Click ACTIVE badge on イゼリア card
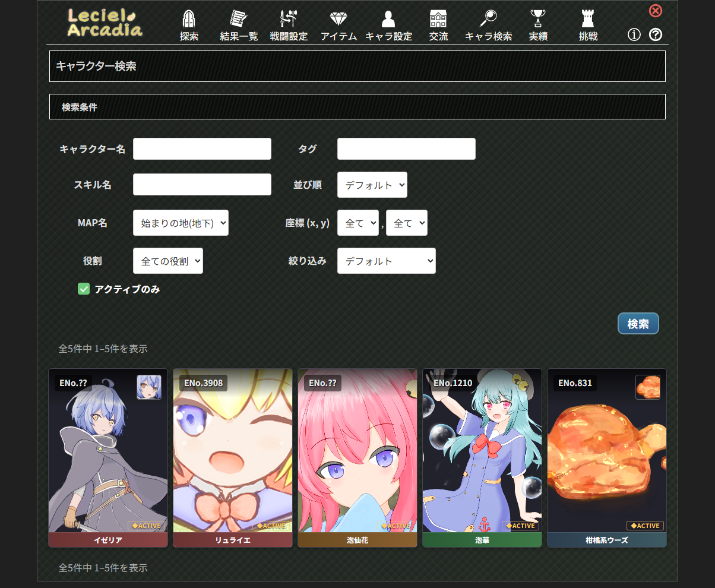The height and width of the screenshot is (588, 715). [146, 526]
